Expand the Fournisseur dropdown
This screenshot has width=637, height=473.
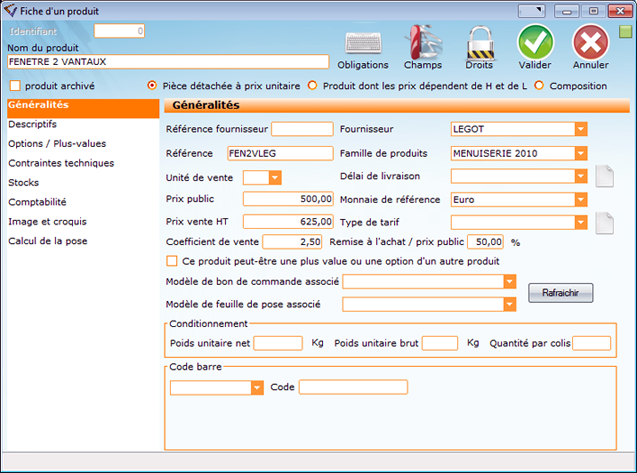581,129
